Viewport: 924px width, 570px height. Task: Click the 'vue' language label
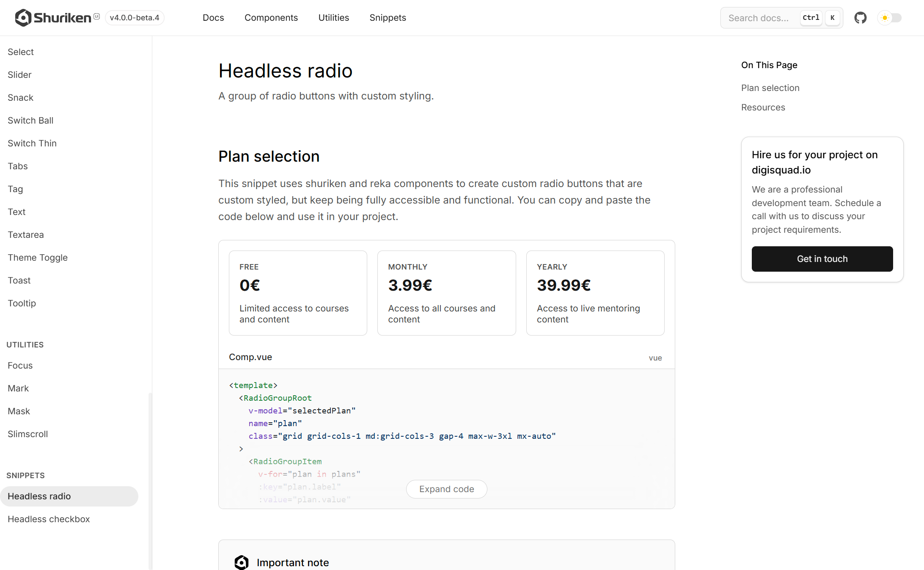tap(655, 358)
